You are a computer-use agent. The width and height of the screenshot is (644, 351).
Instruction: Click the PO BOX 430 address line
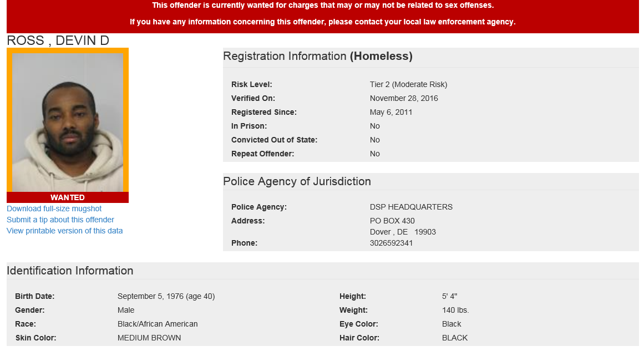[392, 221]
